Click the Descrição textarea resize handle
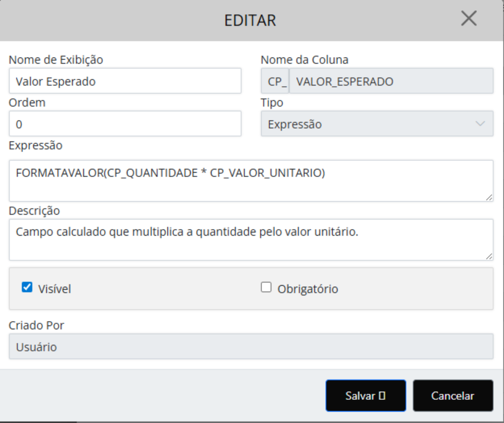 pos(489,257)
